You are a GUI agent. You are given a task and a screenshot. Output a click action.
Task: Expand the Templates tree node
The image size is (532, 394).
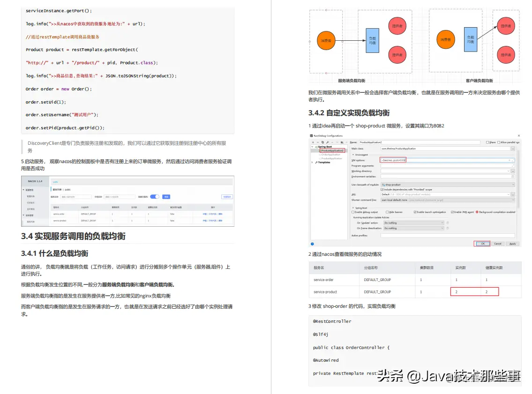tap(312, 163)
